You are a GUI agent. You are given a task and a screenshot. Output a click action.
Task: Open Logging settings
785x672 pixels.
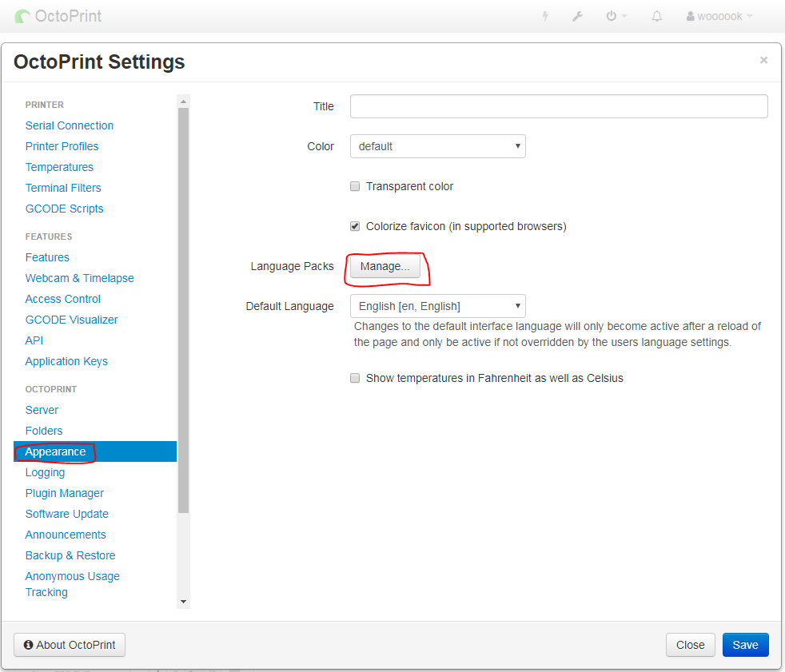[45, 473]
